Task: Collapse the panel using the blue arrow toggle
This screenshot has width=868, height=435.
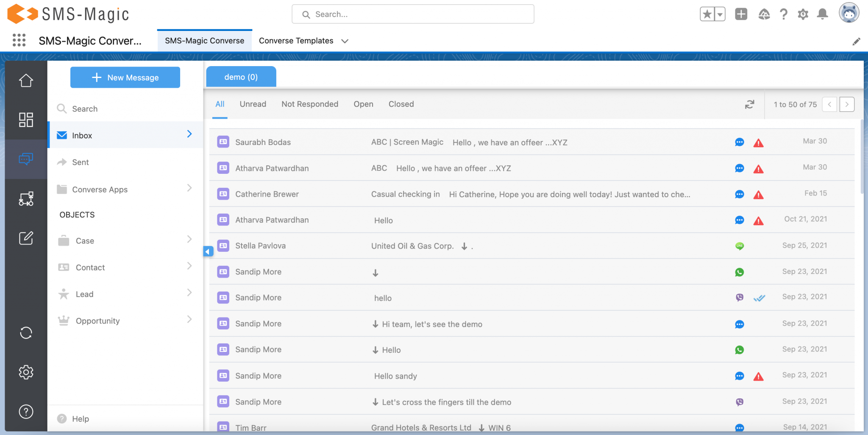Action: tap(207, 251)
